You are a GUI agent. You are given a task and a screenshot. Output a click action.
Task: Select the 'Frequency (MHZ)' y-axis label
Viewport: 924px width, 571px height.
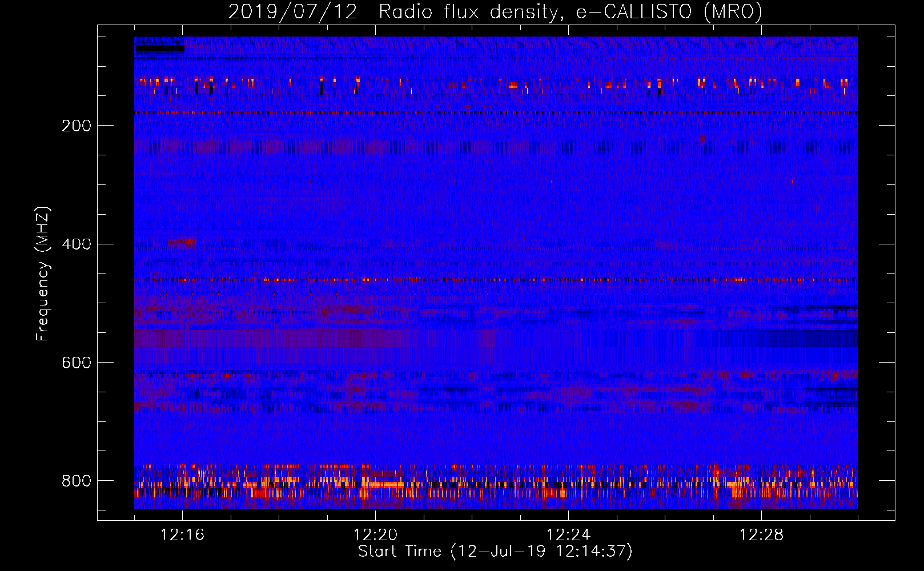43,274
